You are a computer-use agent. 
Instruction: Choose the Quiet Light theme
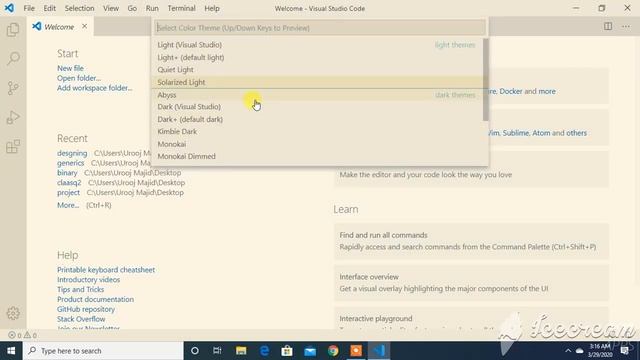(x=317, y=69)
